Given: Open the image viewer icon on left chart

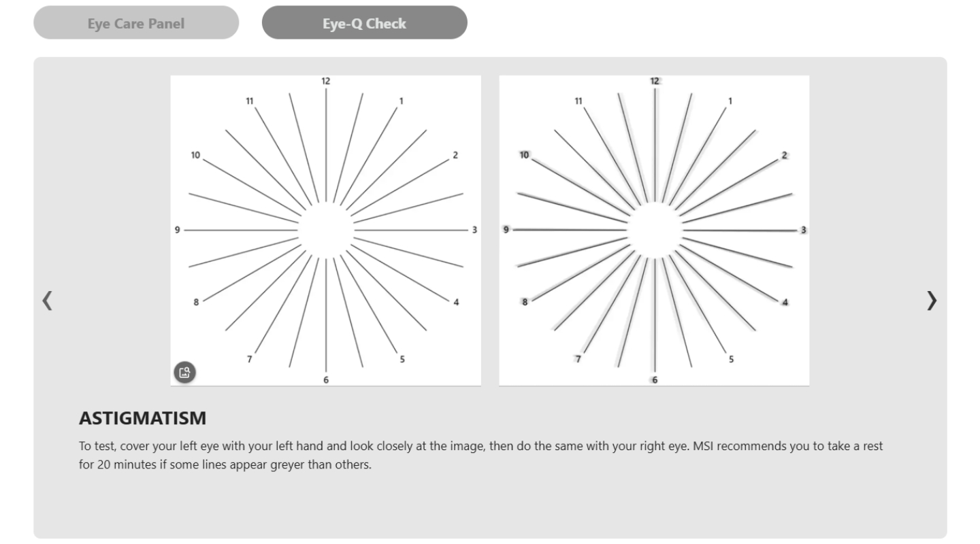Looking at the screenshot, I should pyautogui.click(x=184, y=372).
